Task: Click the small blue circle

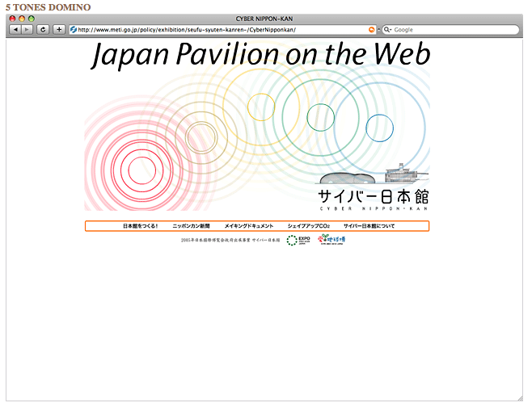Action: click(380, 128)
